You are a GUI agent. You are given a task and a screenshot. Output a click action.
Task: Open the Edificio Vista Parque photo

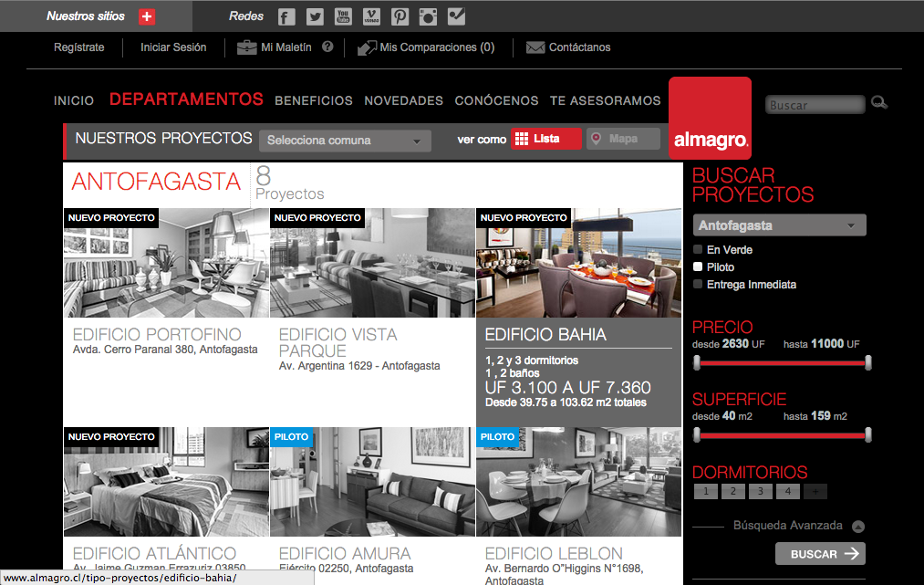click(372, 263)
